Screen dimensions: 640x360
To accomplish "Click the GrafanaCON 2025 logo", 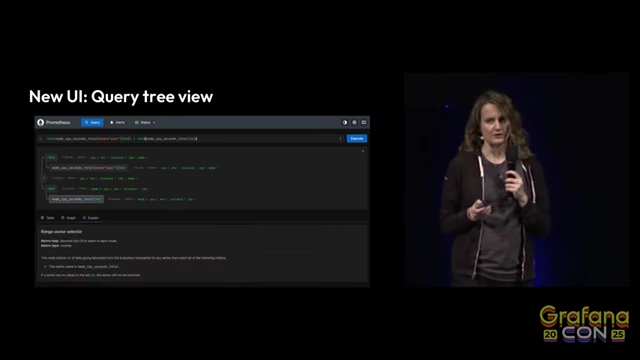I will click(584, 324).
